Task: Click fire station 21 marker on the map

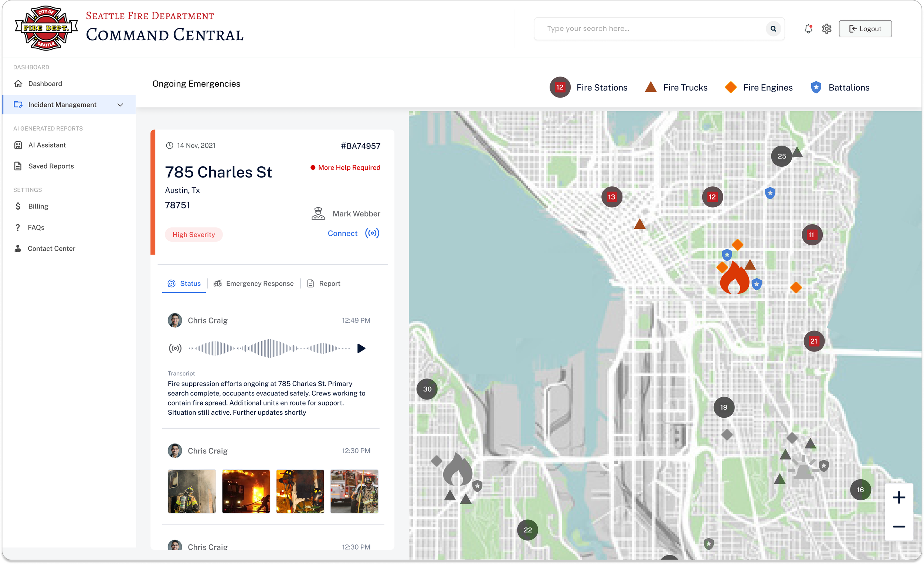Action: pos(813,341)
